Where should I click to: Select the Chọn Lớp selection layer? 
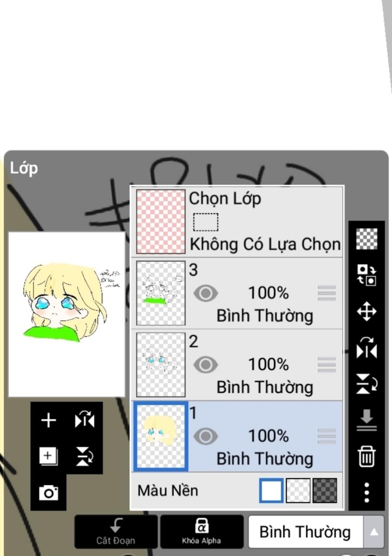[x=237, y=222]
